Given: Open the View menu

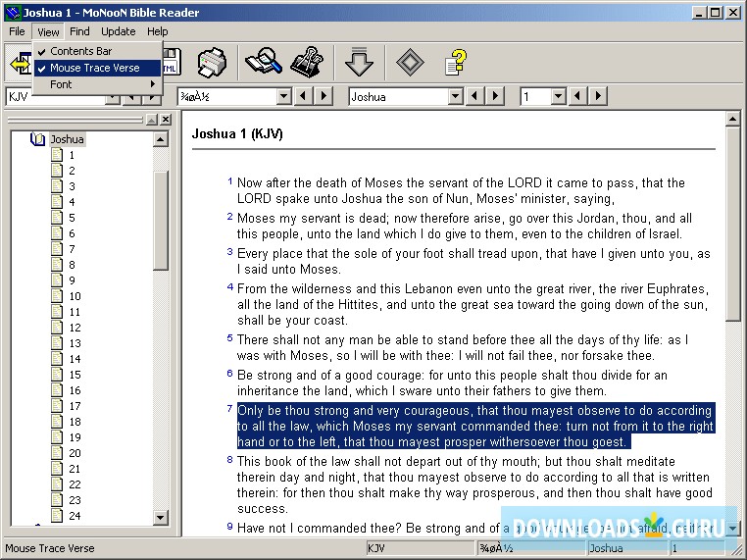Looking at the screenshot, I should (48, 32).
